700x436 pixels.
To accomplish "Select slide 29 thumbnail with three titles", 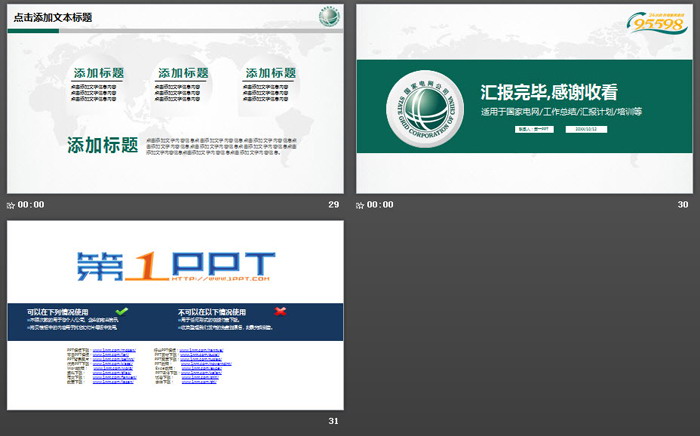I will point(175,99).
